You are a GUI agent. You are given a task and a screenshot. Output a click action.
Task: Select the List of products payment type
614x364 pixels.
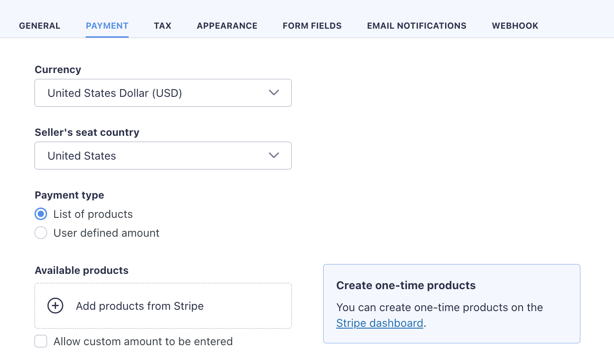point(41,214)
